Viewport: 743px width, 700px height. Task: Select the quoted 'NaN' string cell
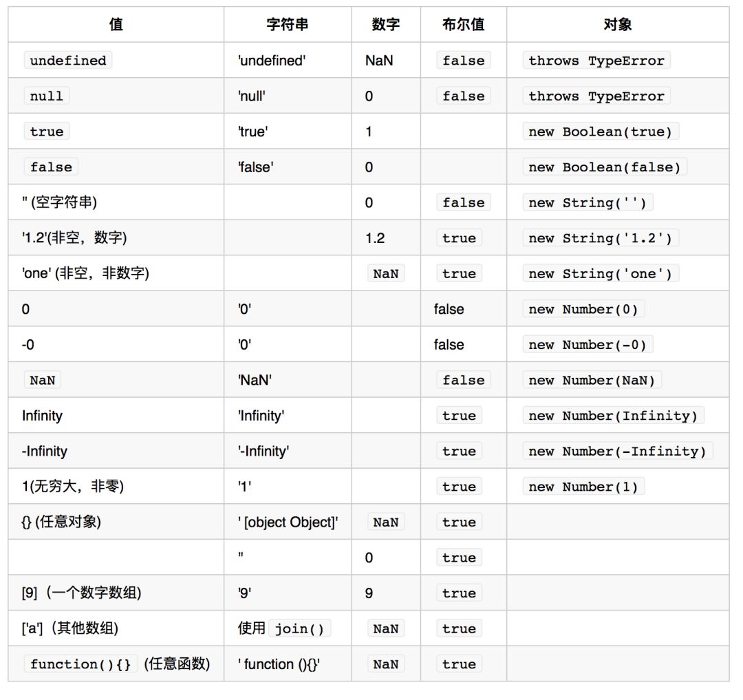(255, 380)
